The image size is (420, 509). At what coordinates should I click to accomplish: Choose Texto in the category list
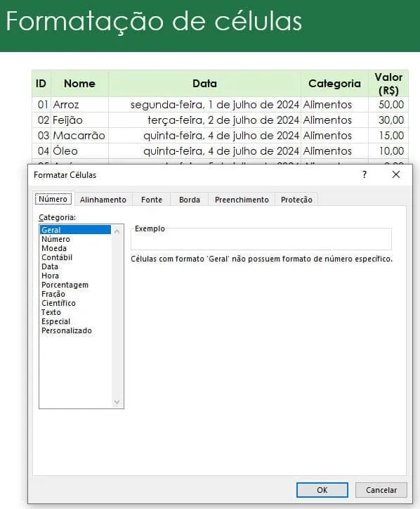tap(75, 312)
